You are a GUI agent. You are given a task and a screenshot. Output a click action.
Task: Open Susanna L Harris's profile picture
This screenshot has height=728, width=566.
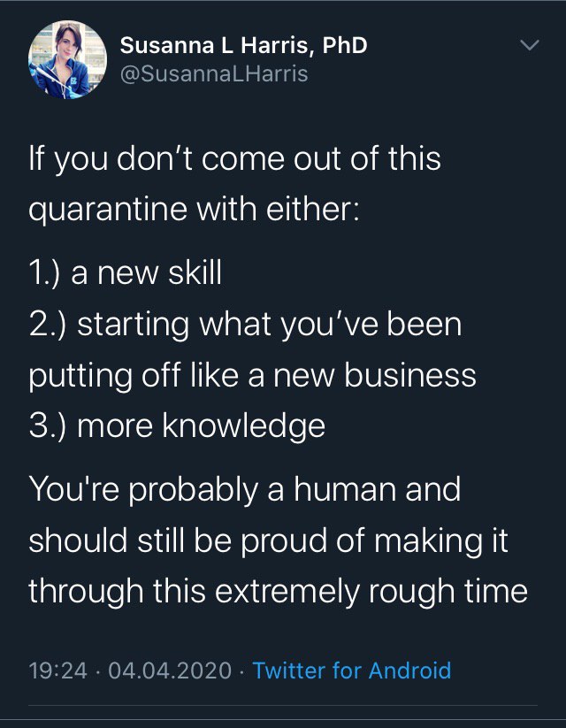(65, 60)
